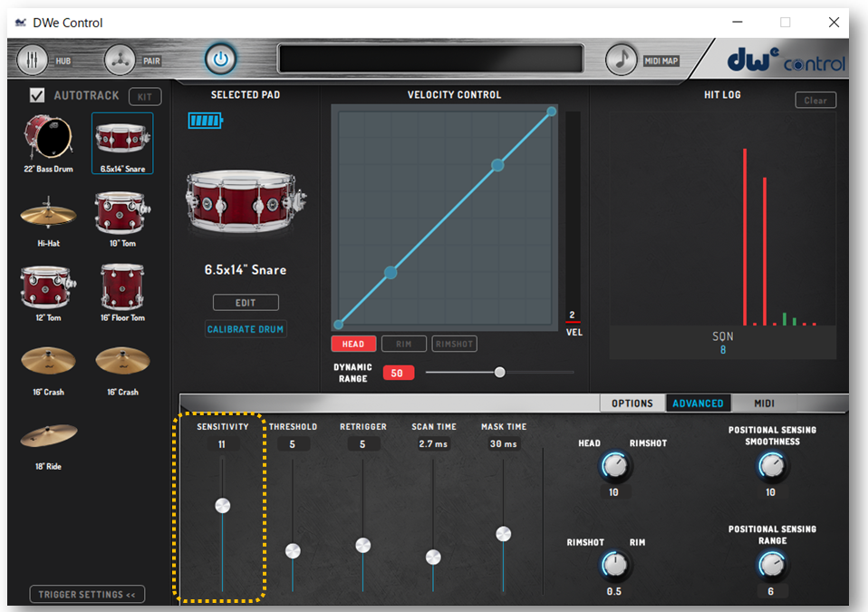The image size is (868, 612).
Task: Click the EDIT button
Action: coord(246,303)
